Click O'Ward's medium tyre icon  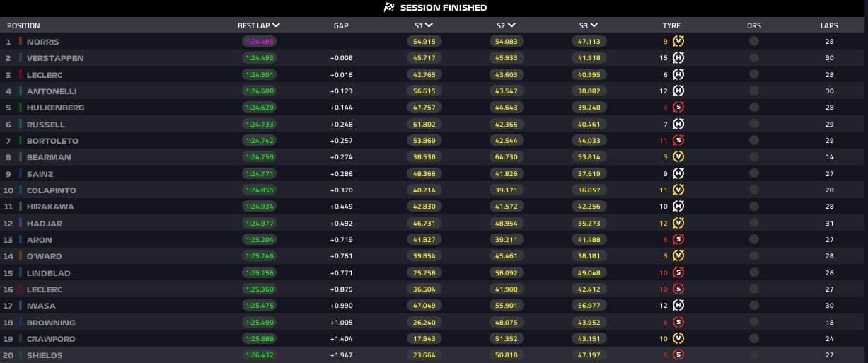[x=678, y=256]
